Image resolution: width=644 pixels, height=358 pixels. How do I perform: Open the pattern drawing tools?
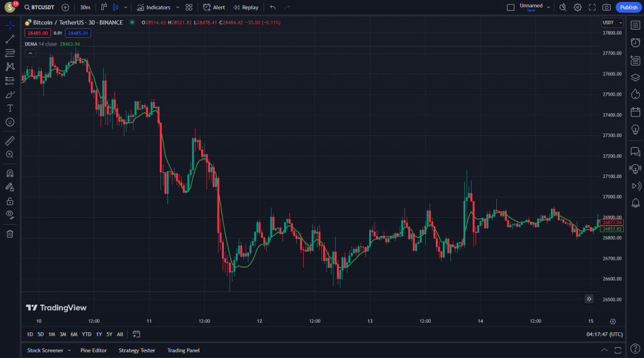click(10, 67)
